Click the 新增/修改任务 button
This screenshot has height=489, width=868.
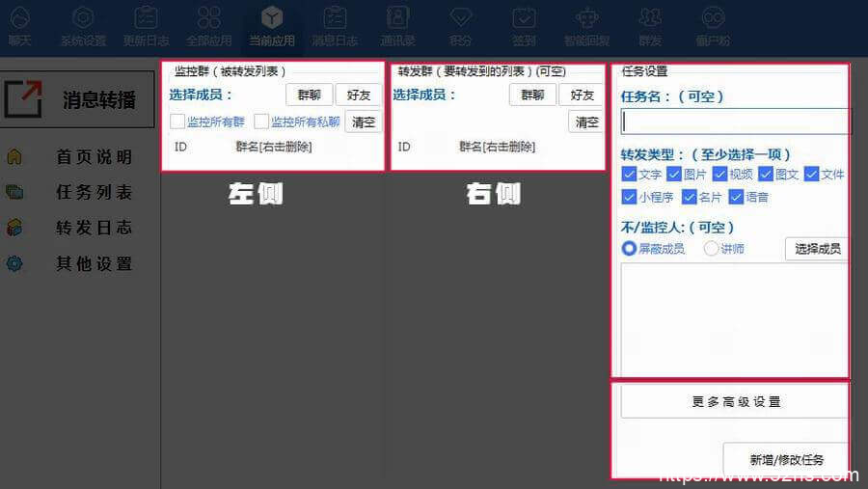(786, 460)
